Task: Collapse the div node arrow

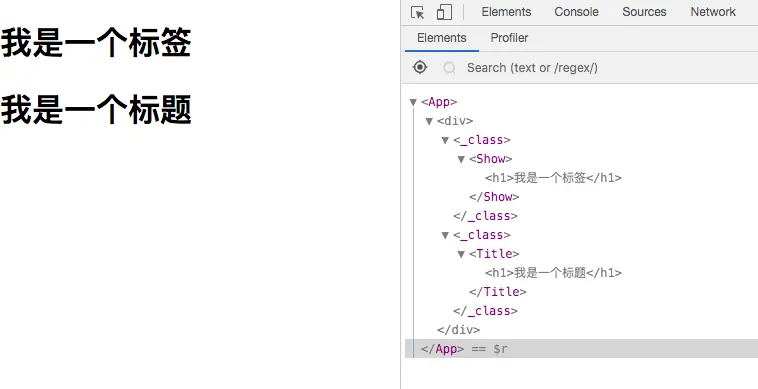Action: click(429, 121)
